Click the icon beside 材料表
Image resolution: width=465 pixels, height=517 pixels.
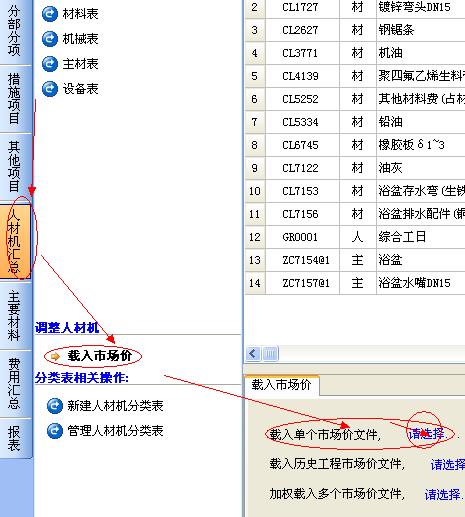[x=50, y=14]
